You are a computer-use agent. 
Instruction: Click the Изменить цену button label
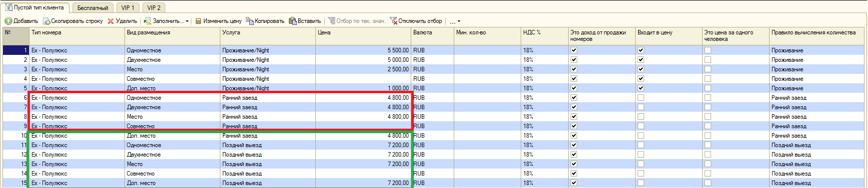tap(222, 21)
